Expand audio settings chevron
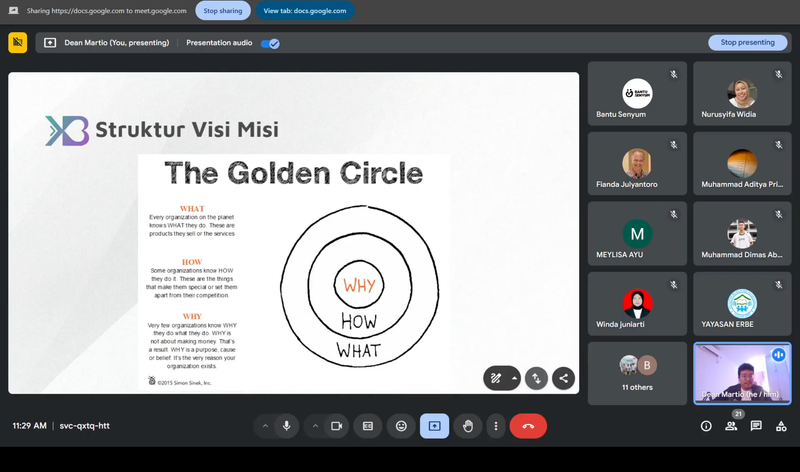The height and width of the screenshot is (472, 800). coord(265,426)
